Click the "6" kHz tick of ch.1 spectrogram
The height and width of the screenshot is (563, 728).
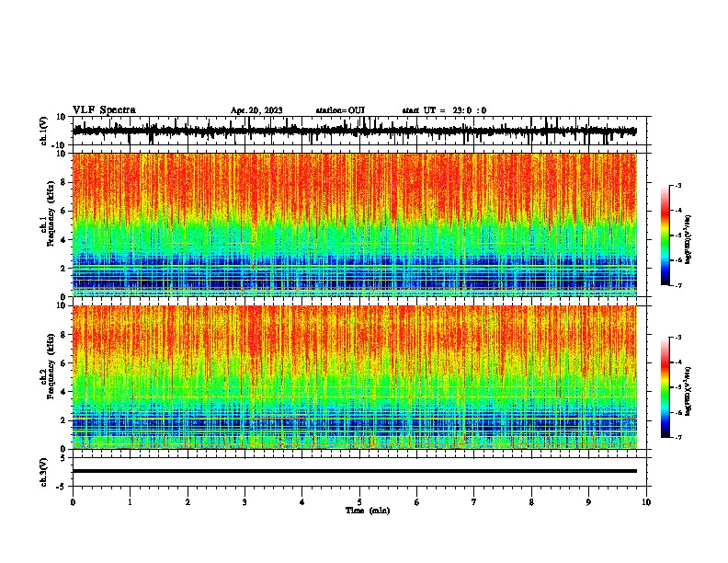[63, 212]
